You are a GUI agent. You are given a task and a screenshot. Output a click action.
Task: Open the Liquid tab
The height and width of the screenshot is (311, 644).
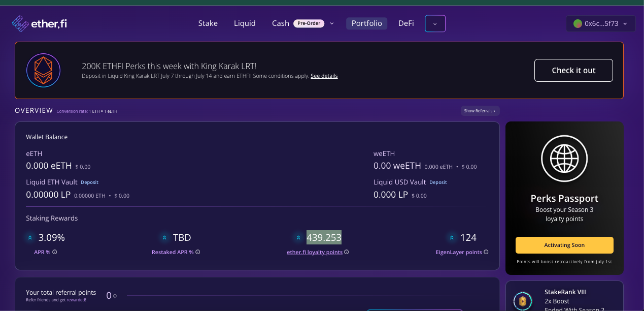245,23
